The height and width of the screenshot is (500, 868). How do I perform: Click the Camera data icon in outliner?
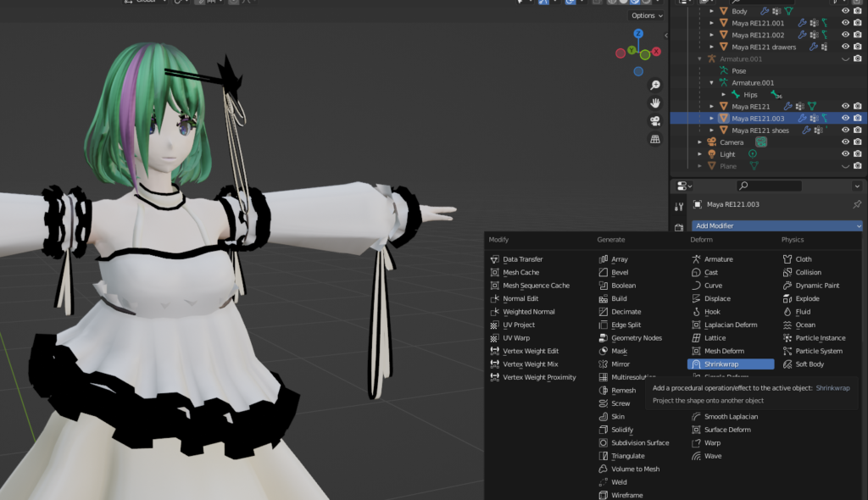coord(761,142)
